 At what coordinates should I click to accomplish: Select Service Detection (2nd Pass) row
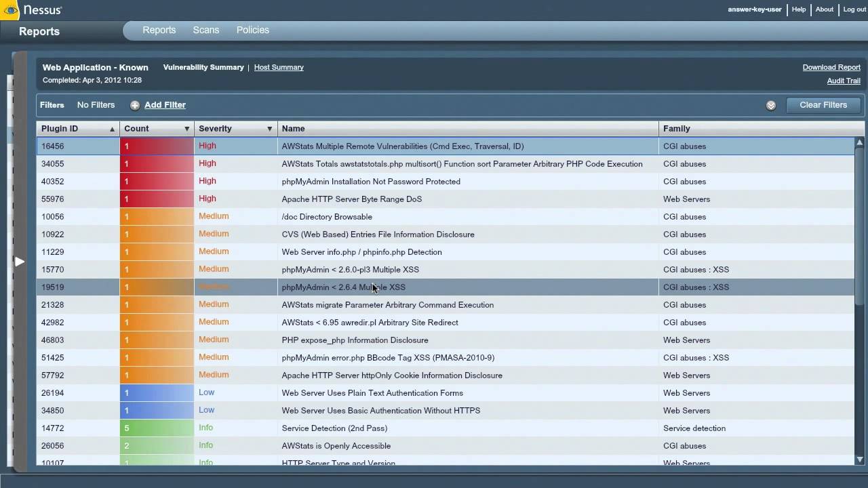(x=446, y=428)
